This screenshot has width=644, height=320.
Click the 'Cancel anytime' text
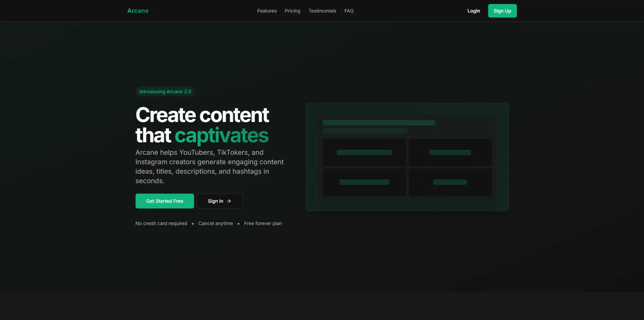(x=216, y=223)
